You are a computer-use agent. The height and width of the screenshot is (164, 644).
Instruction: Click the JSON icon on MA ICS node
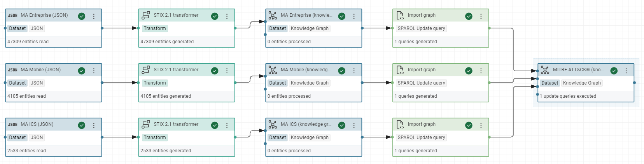[x=13, y=125]
